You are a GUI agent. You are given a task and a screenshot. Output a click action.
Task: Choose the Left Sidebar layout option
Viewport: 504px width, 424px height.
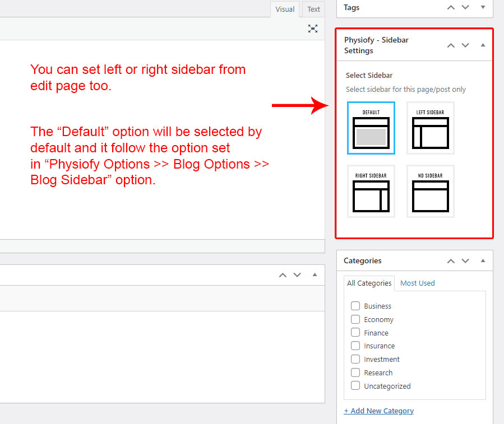point(430,128)
